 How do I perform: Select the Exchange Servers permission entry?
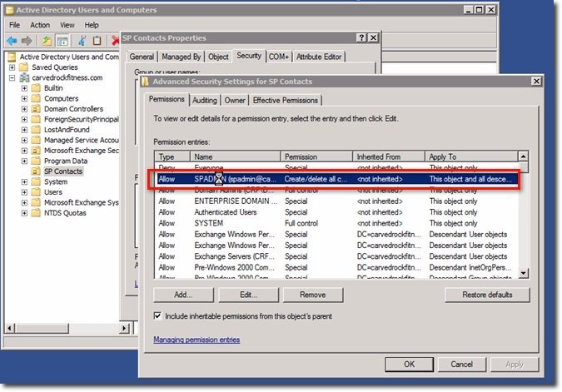[336, 256]
